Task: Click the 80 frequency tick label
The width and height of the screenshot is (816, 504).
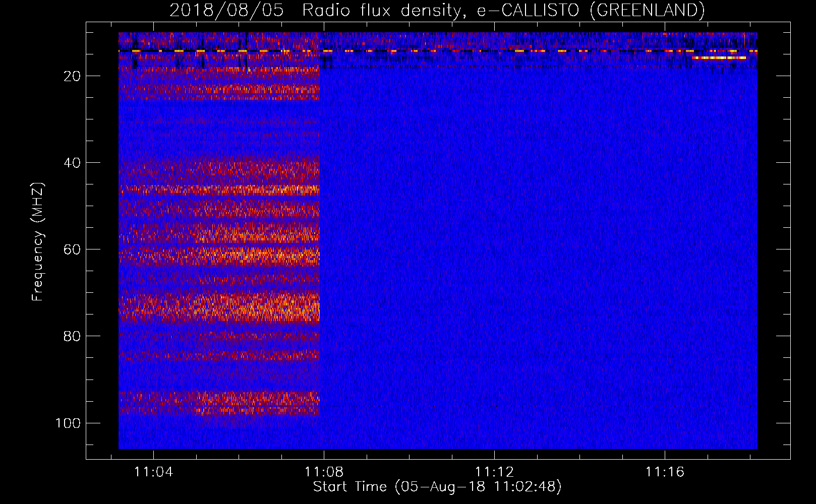Action: 72,336
